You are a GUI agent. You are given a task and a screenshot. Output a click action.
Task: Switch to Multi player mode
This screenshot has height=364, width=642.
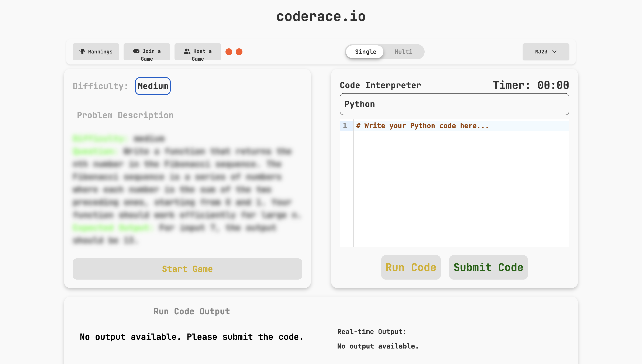coord(403,52)
